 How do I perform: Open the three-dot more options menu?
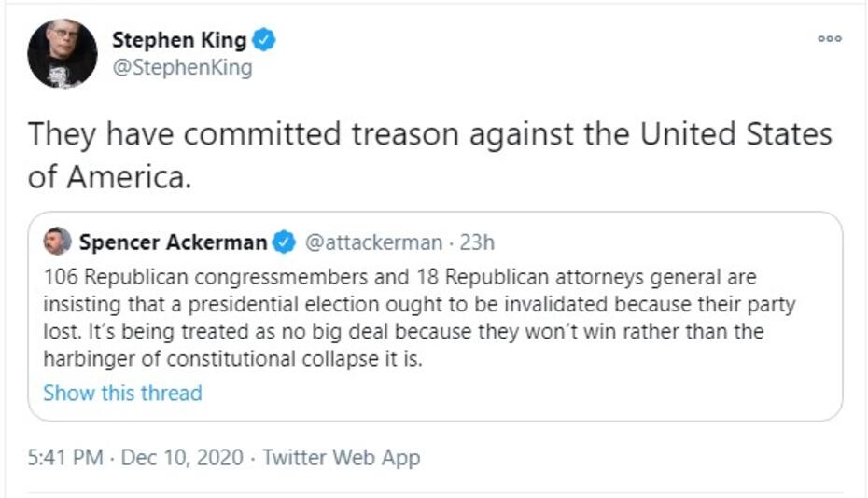(829, 39)
